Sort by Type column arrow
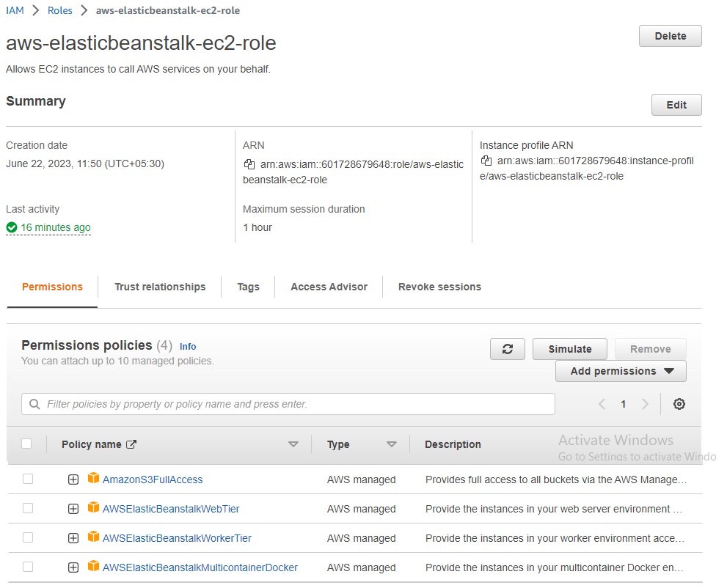Screen dimensions: 716x588 pos(391,444)
